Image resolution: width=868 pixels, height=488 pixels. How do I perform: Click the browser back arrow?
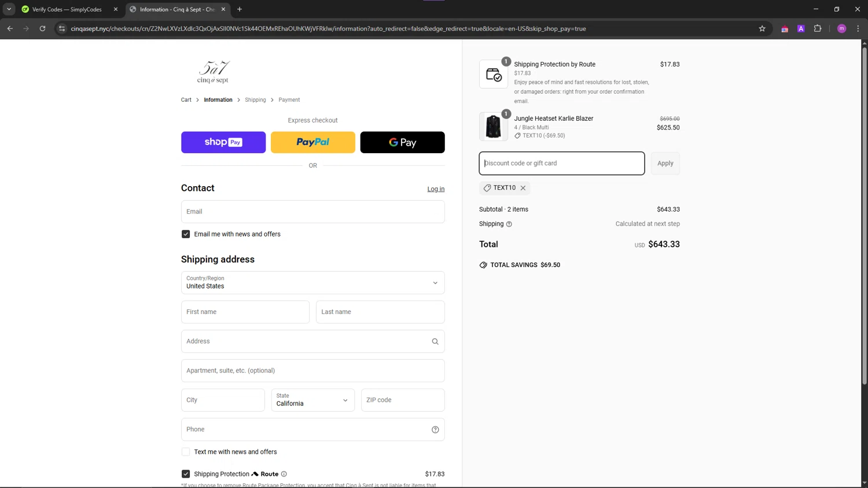[10, 28]
